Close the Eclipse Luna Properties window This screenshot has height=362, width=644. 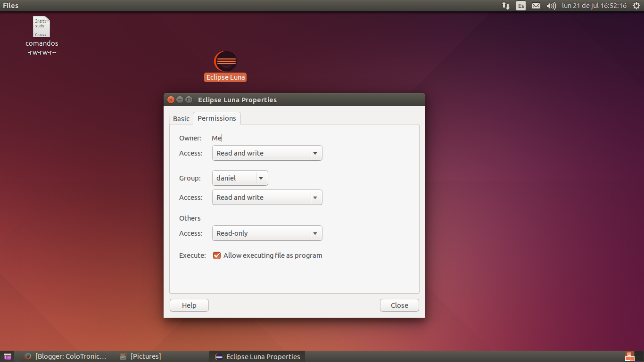click(x=171, y=99)
